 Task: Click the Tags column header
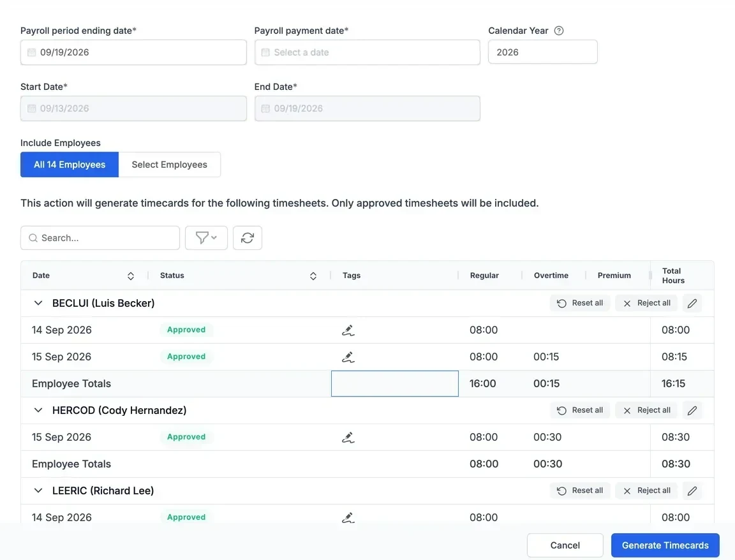pos(352,276)
